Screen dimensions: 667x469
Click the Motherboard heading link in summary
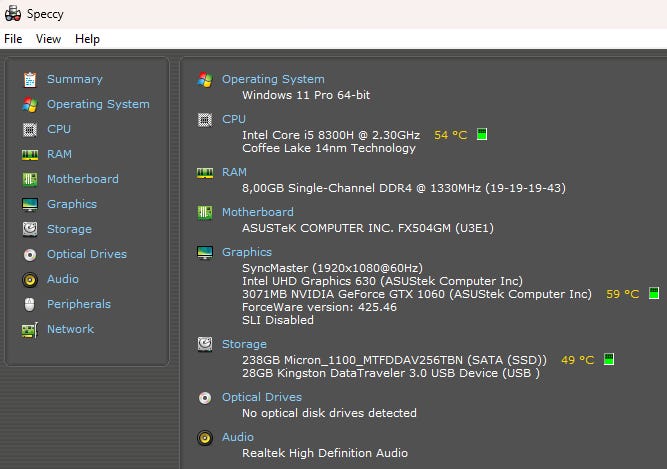click(x=258, y=212)
